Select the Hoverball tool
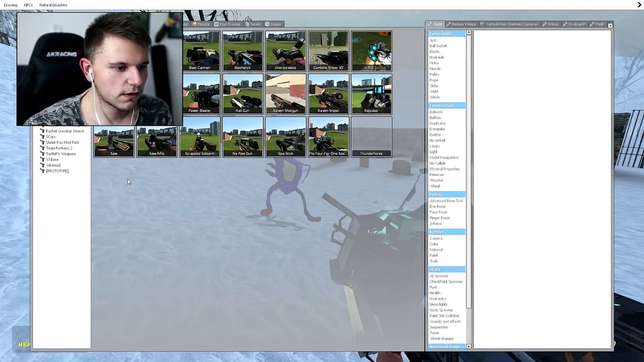 437,141
